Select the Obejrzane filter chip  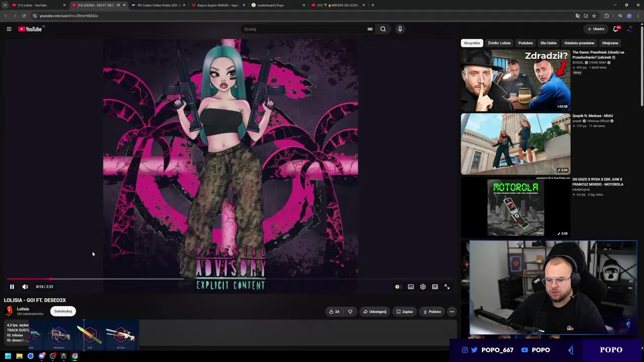click(610, 43)
